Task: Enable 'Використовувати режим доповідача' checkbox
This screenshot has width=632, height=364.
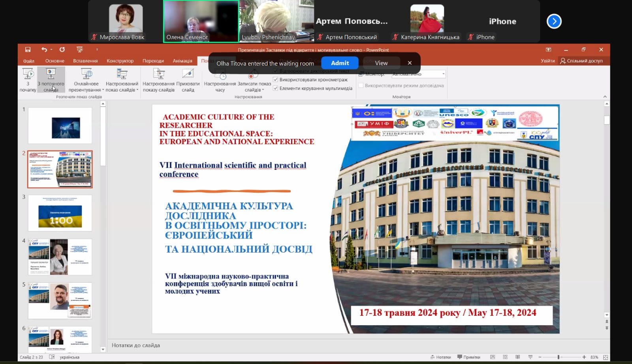Action: pyautogui.click(x=361, y=85)
